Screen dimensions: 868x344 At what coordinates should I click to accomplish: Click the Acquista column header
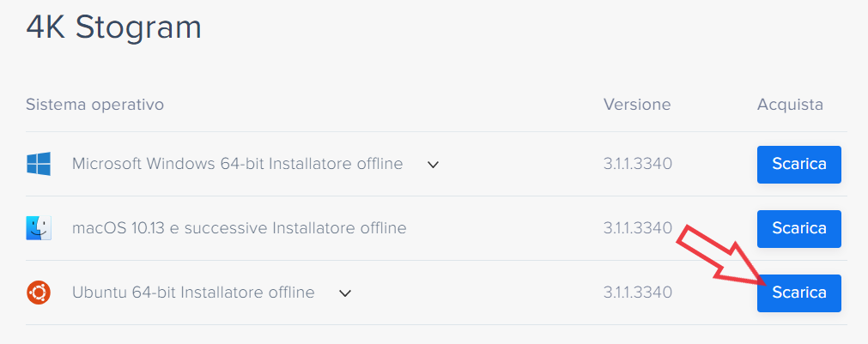tap(790, 105)
